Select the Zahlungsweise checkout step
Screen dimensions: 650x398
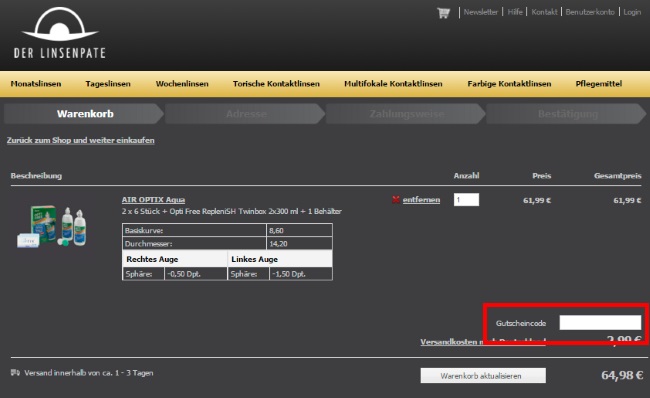(x=406, y=114)
